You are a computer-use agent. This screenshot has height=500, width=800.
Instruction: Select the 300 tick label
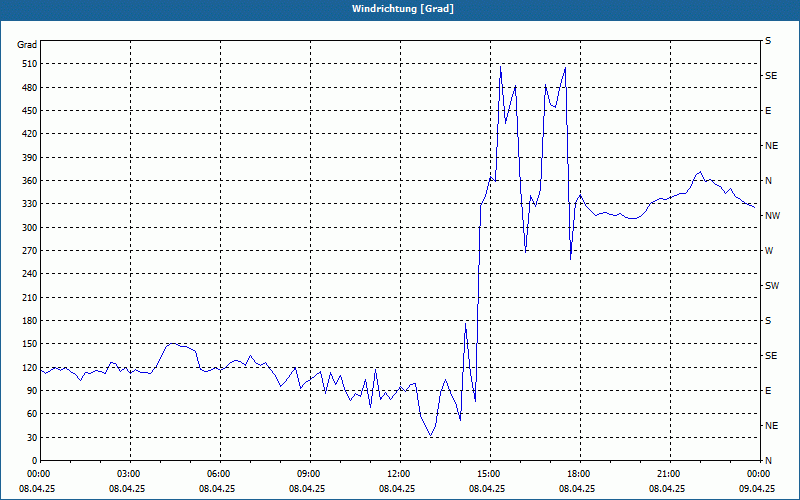click(x=29, y=227)
